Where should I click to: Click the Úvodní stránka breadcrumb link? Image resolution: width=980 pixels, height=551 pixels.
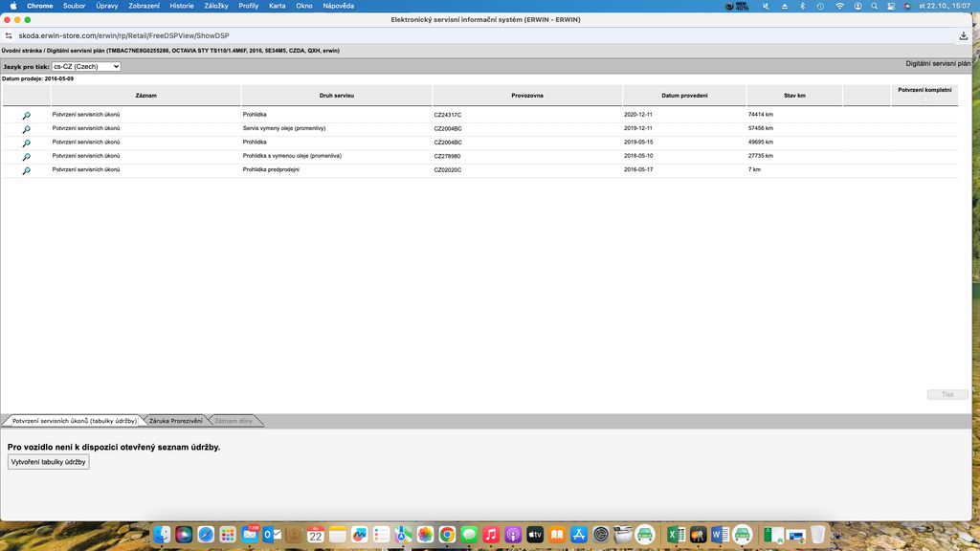point(21,51)
